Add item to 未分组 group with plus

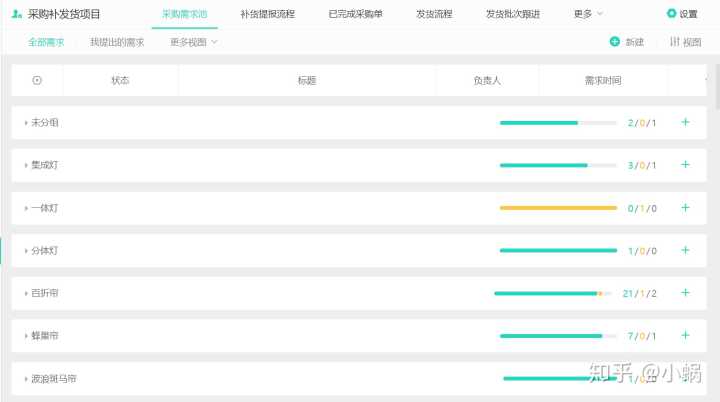(x=685, y=122)
